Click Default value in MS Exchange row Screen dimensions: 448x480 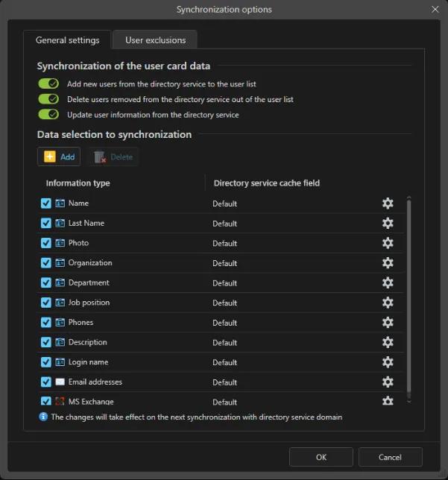(x=225, y=402)
